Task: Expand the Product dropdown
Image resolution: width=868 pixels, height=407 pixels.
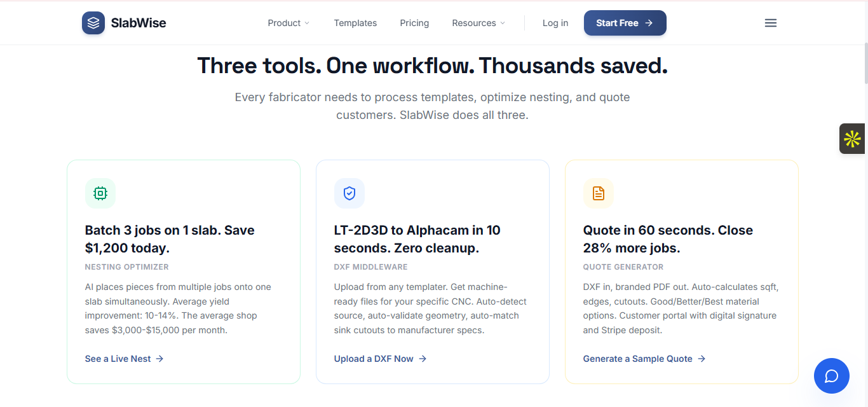Action: [x=288, y=23]
